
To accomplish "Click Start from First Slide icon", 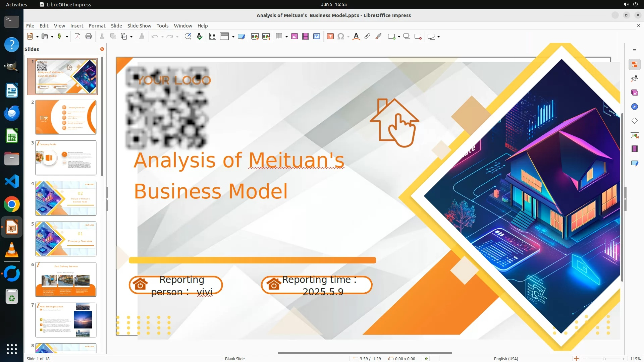I will [x=255, y=37].
